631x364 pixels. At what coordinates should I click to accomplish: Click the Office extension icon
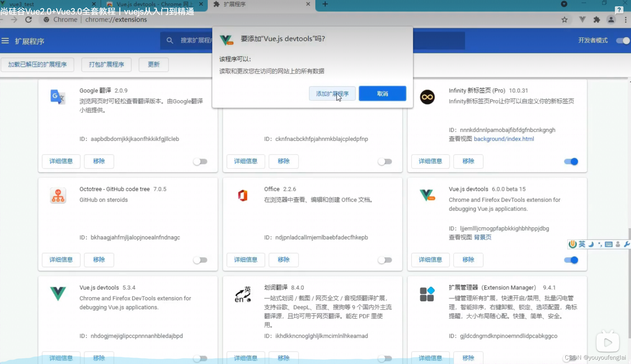242,195
